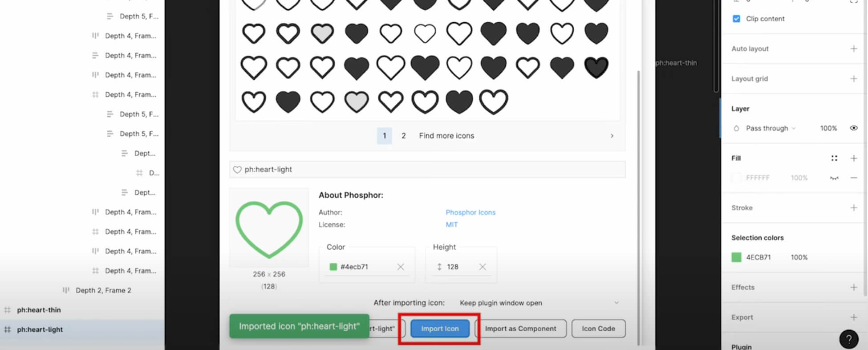Click the Import as Component button
The height and width of the screenshot is (350, 868).
pyautogui.click(x=520, y=329)
